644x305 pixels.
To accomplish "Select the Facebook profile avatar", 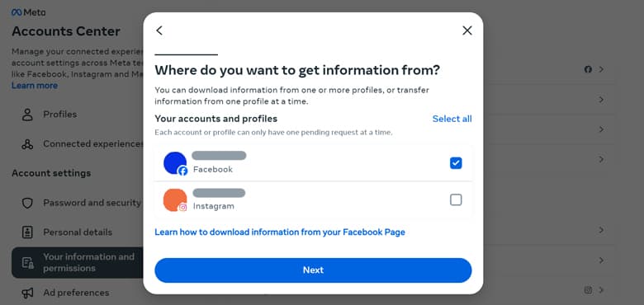I will 175,163.
